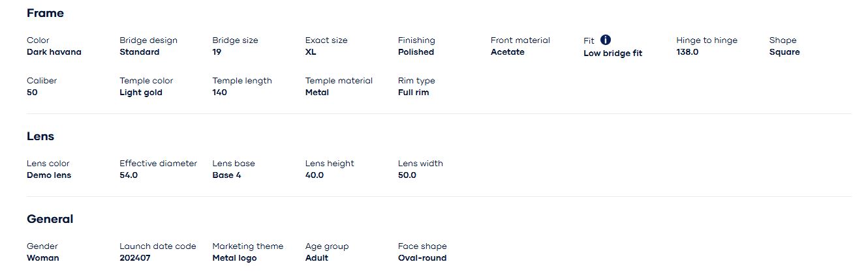Click the Exact size XL value
Screen dimensions: 868x277
(310, 52)
